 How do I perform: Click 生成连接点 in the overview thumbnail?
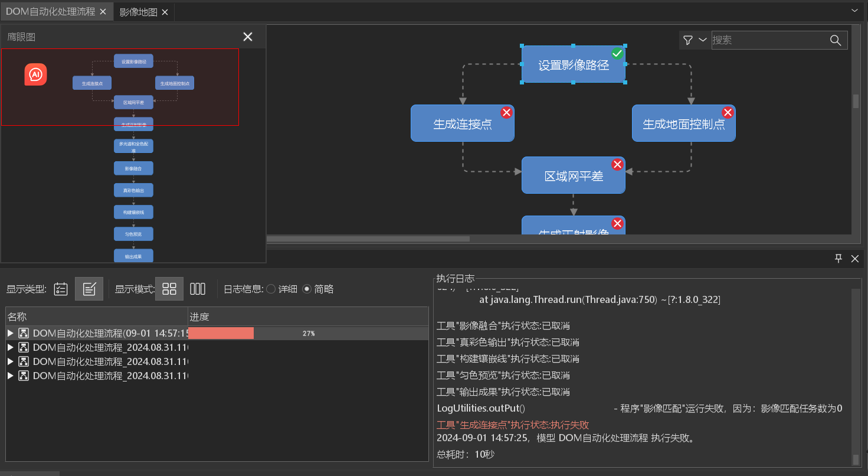92,83
